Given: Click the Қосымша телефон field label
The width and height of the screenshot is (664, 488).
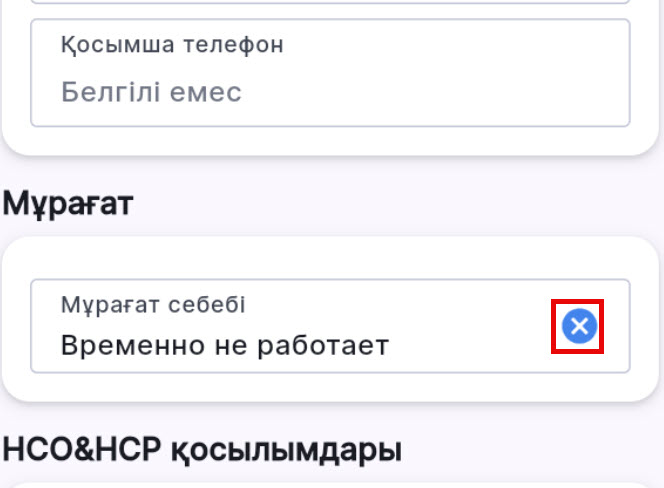Looking at the screenshot, I should coord(171,45).
